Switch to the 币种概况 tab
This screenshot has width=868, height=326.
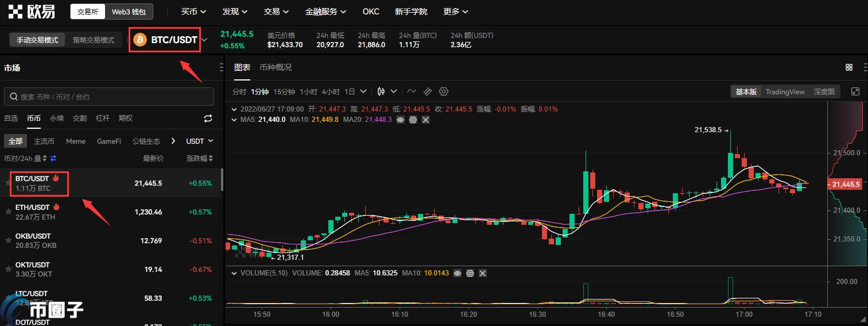click(276, 67)
